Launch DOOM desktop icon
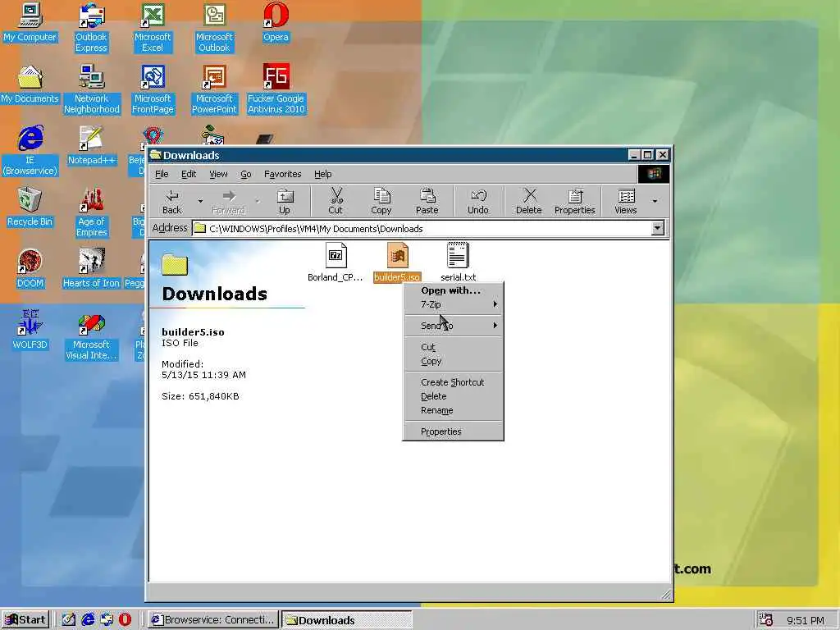This screenshot has width=840, height=630. [x=30, y=269]
